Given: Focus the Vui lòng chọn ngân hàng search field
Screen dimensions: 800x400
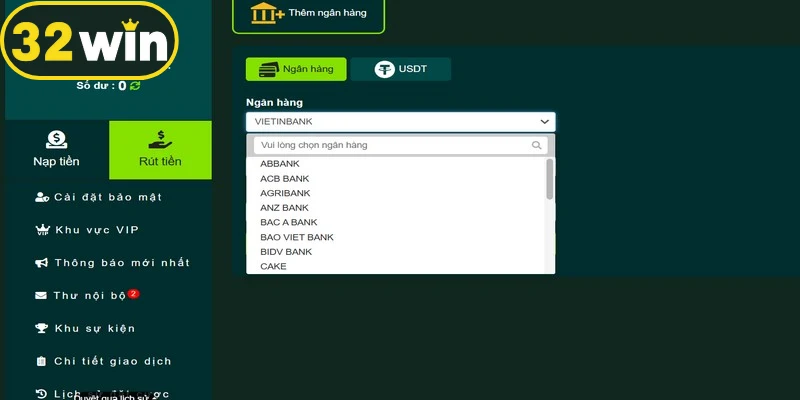Looking at the screenshot, I should click(x=401, y=145).
